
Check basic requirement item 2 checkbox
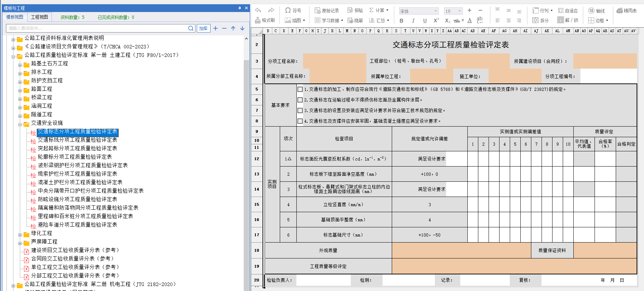tap(300, 100)
